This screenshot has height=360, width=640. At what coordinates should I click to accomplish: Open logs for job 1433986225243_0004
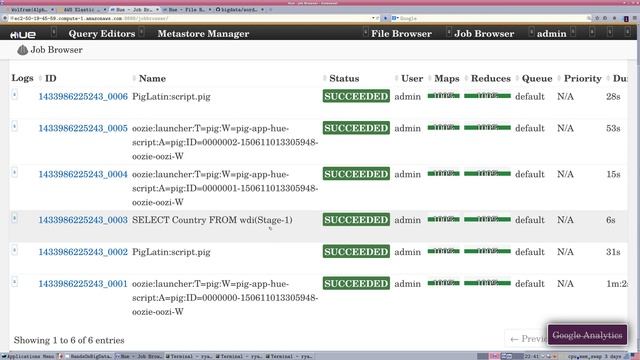[x=14, y=172]
